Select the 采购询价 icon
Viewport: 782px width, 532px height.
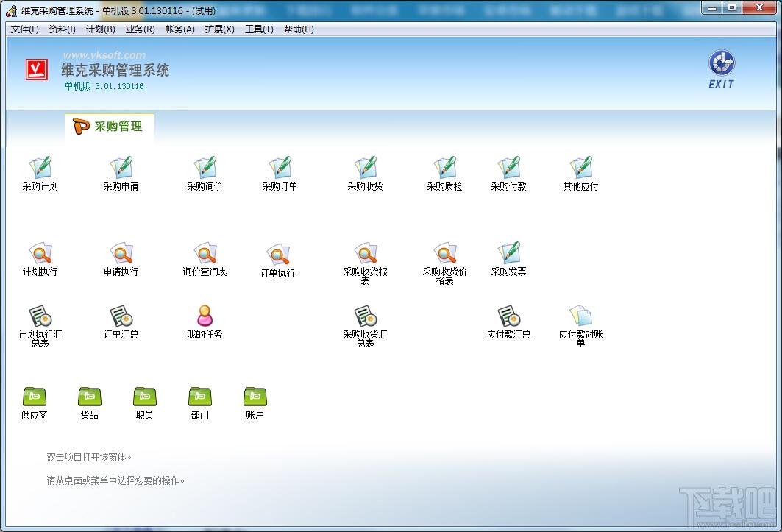pos(205,169)
